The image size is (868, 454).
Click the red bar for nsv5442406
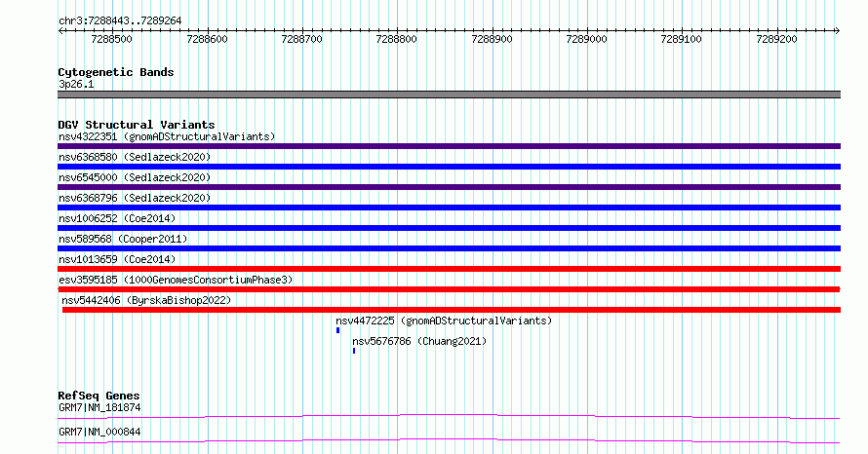click(452, 310)
